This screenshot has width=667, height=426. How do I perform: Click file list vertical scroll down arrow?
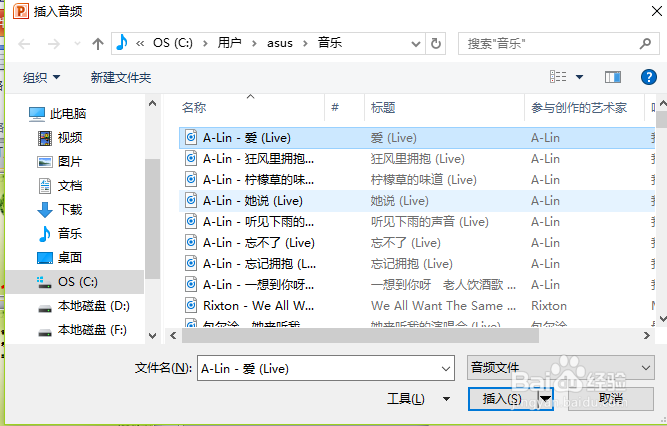point(662,318)
